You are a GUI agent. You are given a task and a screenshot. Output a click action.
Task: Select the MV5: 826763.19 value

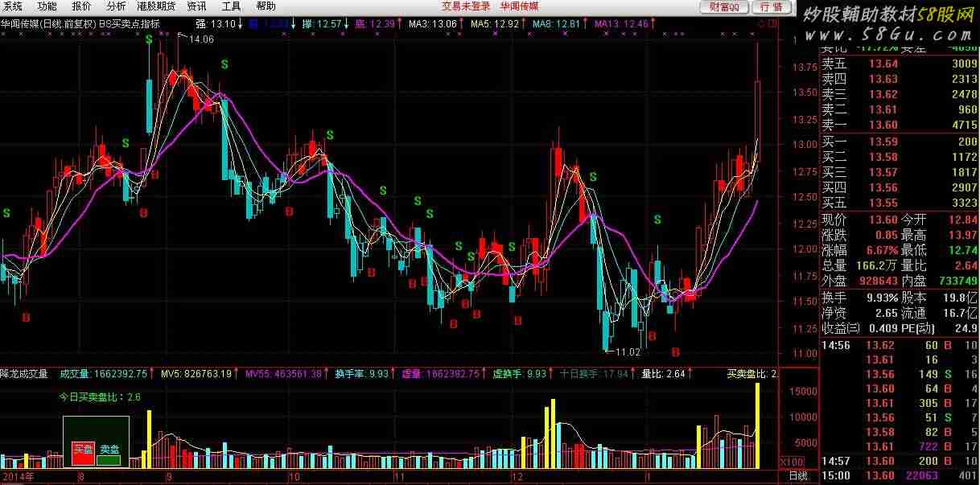coord(196,374)
